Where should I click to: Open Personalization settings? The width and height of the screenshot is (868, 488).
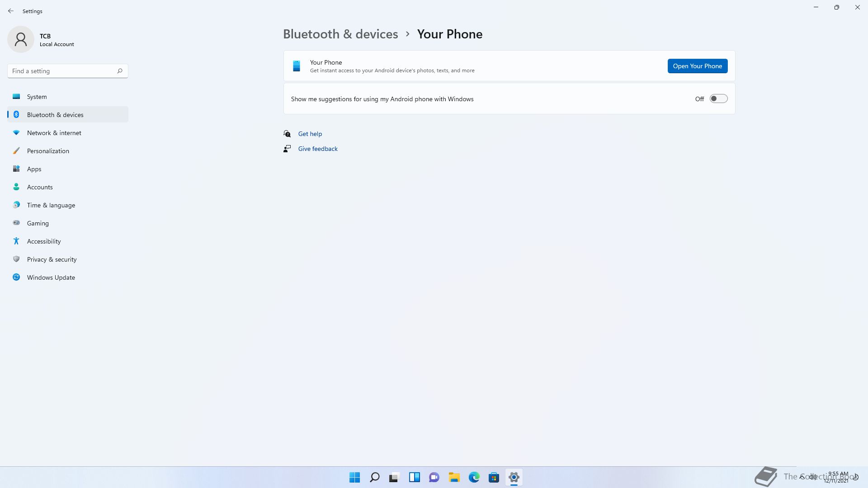[68, 151]
